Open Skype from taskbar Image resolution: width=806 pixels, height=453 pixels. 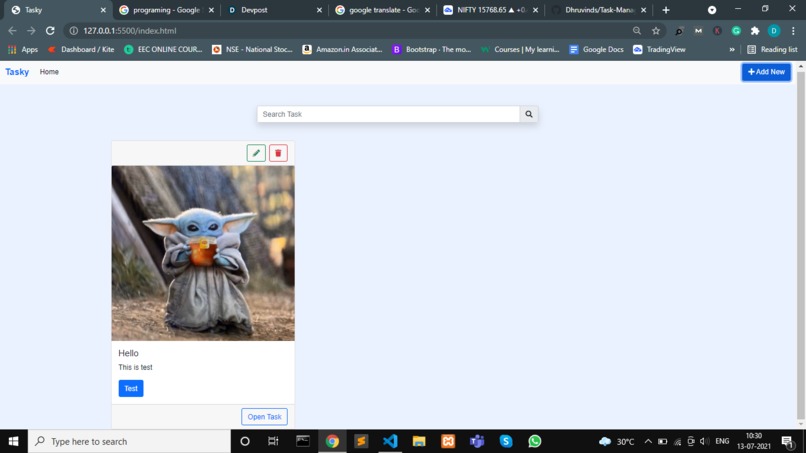coord(506,441)
